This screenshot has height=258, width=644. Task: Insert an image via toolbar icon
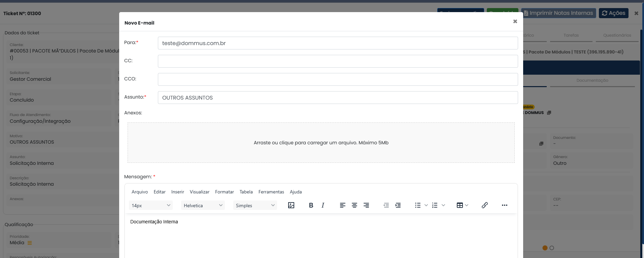[291, 205]
